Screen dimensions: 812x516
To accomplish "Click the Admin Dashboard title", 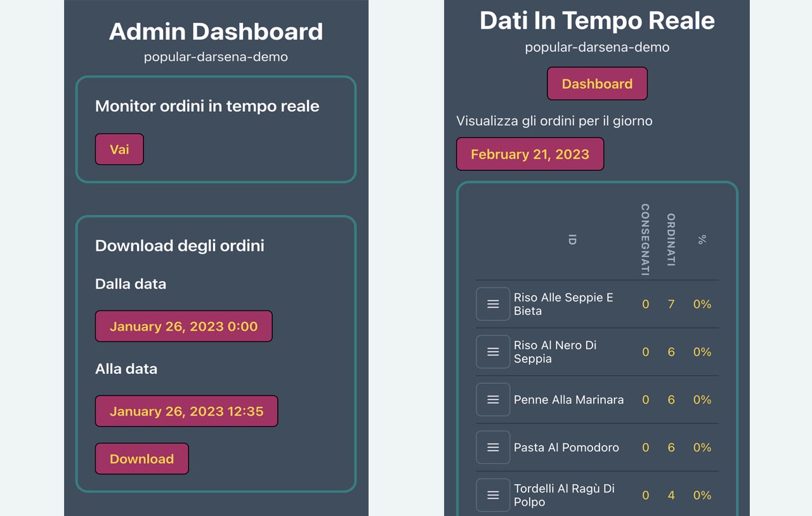I will coord(216,31).
